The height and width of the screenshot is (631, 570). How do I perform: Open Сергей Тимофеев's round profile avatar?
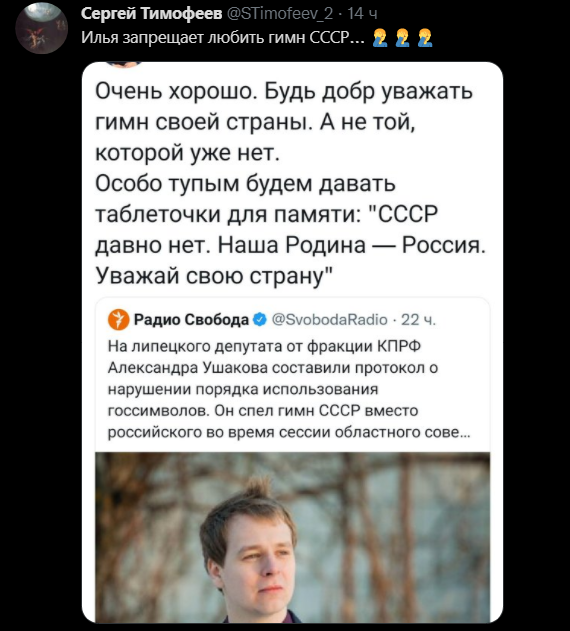pos(41,28)
